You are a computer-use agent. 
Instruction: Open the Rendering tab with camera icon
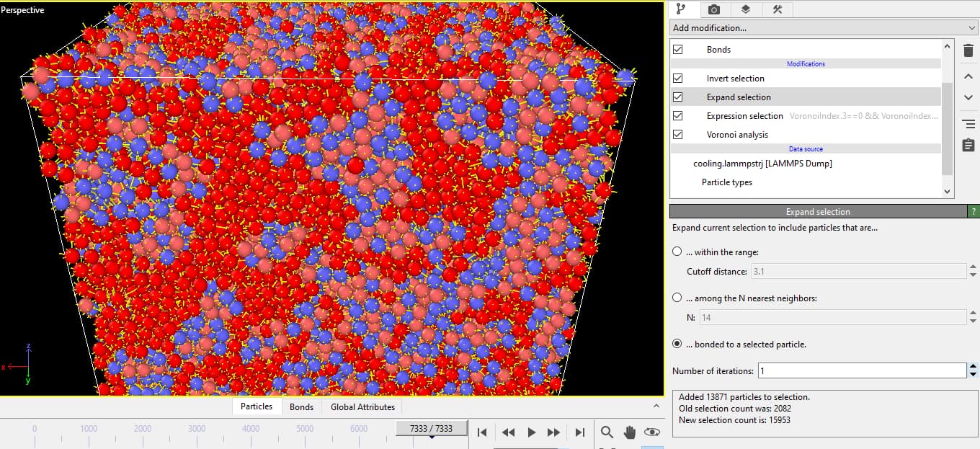(713, 9)
